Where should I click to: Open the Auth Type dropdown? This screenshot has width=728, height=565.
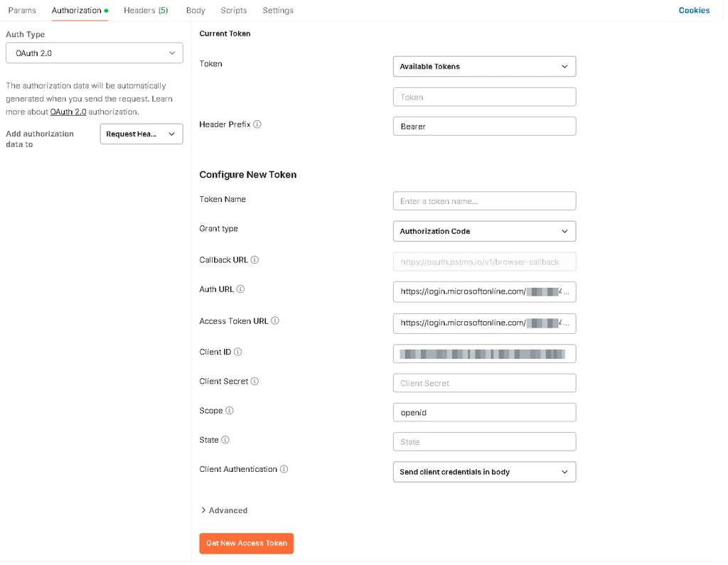click(94, 53)
